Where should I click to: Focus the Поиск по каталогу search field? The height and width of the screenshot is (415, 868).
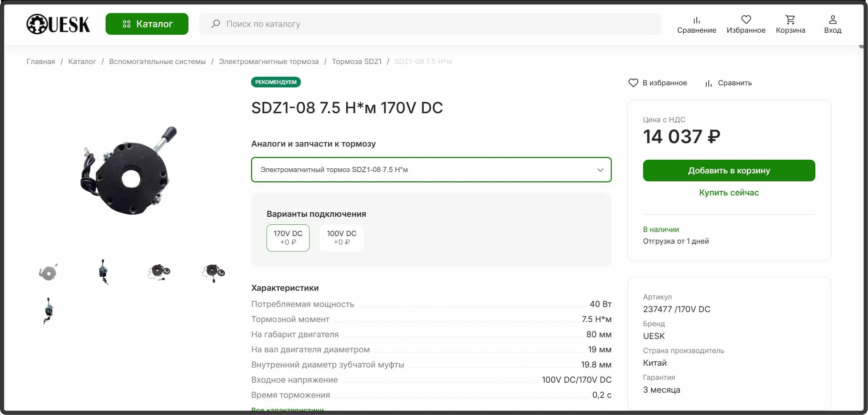(x=430, y=24)
